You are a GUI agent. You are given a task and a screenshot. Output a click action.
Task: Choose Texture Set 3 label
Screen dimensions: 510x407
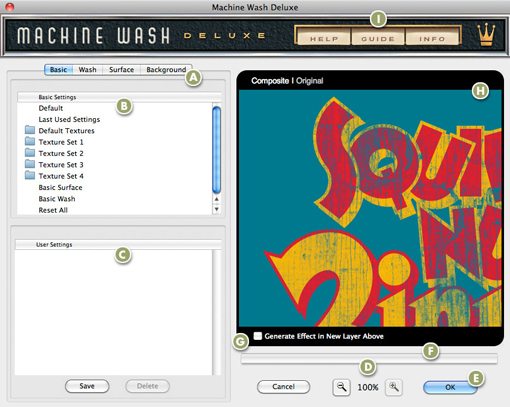pos(61,165)
